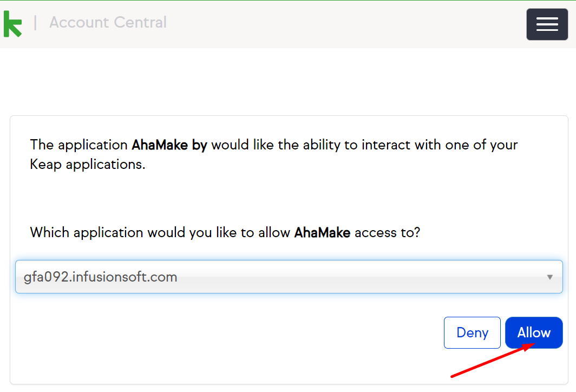Click the three-line icon inside the dark menu button
The height and width of the screenshot is (392, 576).
547,24
